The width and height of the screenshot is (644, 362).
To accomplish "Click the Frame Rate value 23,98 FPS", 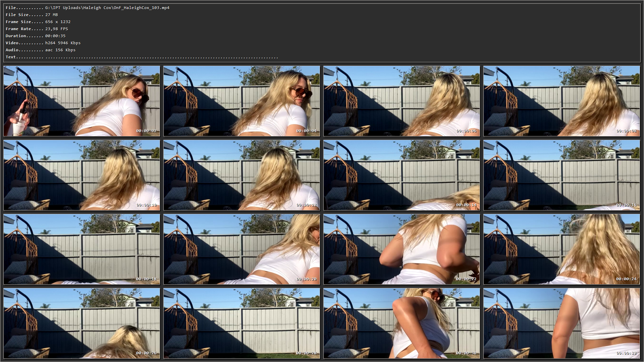I will pyautogui.click(x=57, y=29).
